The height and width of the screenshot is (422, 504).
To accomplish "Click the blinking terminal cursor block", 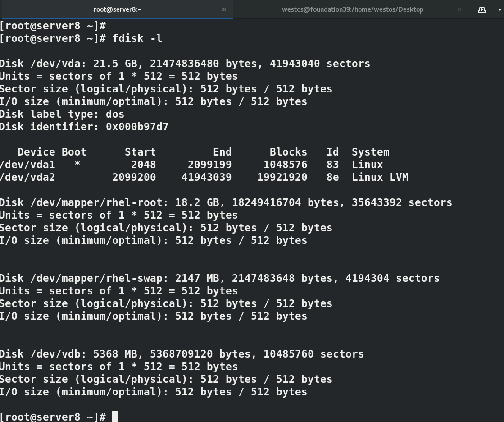I will pyautogui.click(x=116, y=417).
